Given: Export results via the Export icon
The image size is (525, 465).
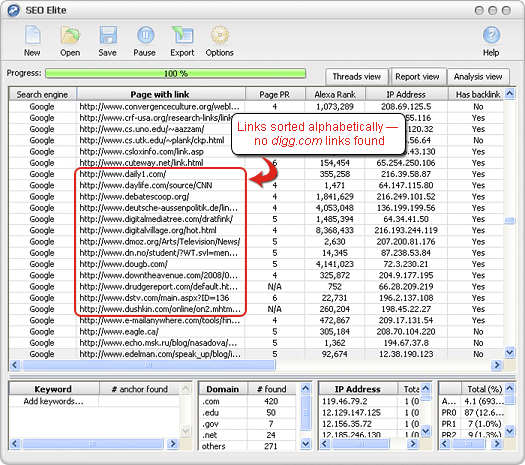Looking at the screenshot, I should (182, 35).
